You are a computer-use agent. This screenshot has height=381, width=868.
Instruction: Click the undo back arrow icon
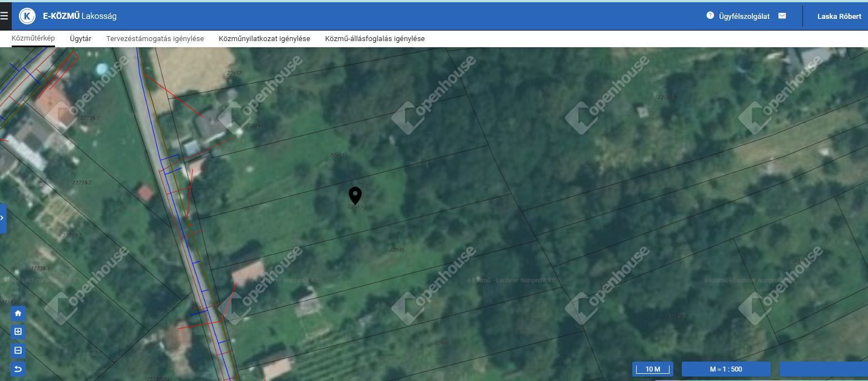[18, 369]
